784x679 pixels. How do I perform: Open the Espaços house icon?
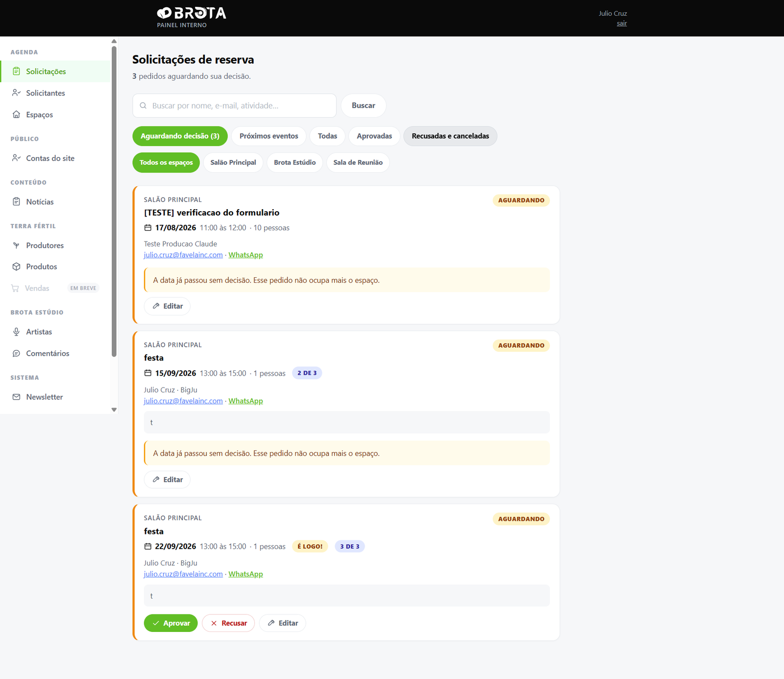tap(16, 115)
